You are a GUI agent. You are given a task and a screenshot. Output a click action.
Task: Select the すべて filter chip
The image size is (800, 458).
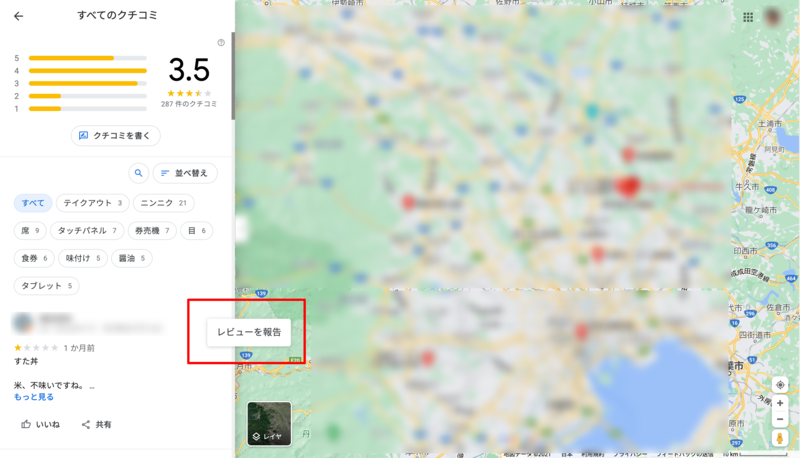tap(33, 203)
